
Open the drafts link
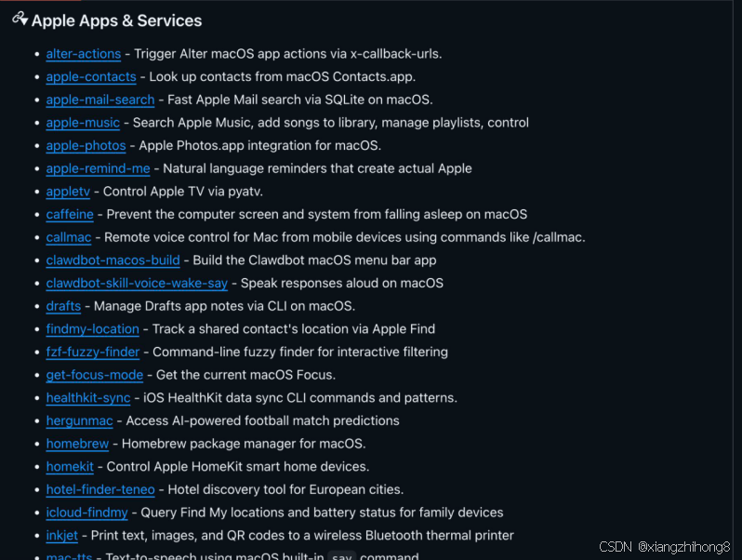(x=63, y=306)
